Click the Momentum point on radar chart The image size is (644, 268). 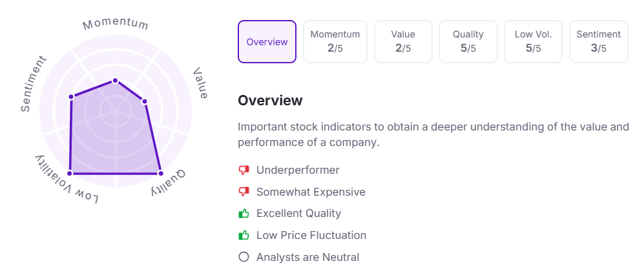[x=115, y=81]
